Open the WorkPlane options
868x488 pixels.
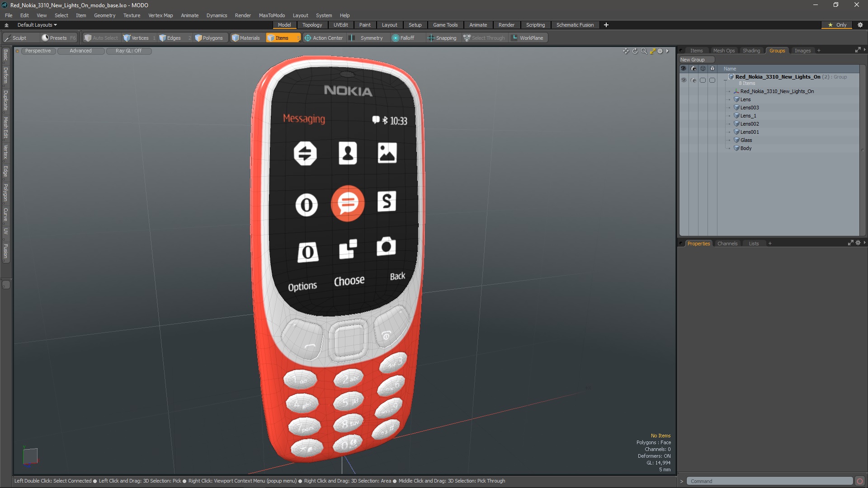click(528, 38)
